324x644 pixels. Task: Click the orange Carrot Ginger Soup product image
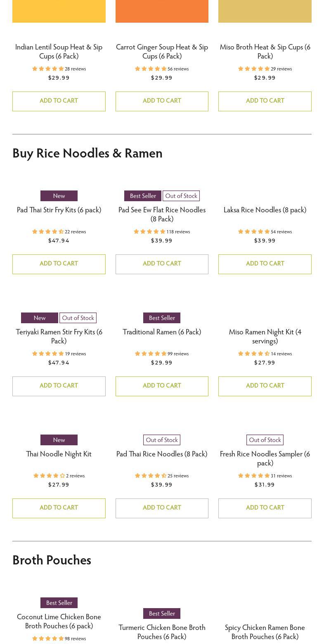tap(162, 11)
